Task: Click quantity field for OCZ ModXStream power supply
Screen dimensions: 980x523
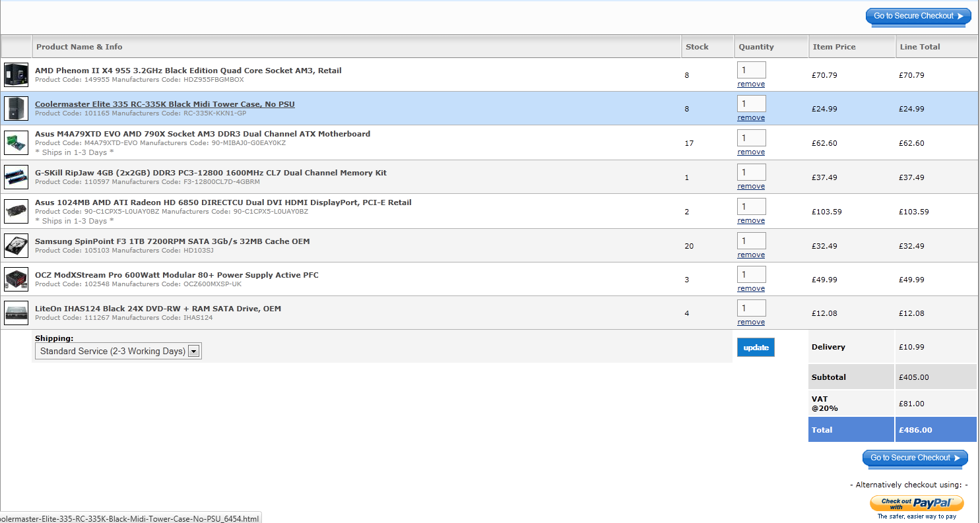Action: (x=751, y=274)
